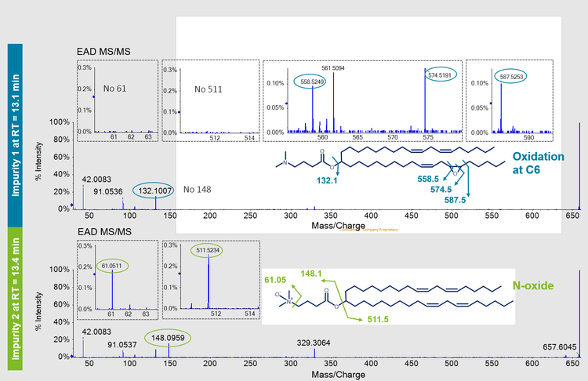Click the 'No 511' inset text
Screen dimensions: 588x381
(x=208, y=89)
